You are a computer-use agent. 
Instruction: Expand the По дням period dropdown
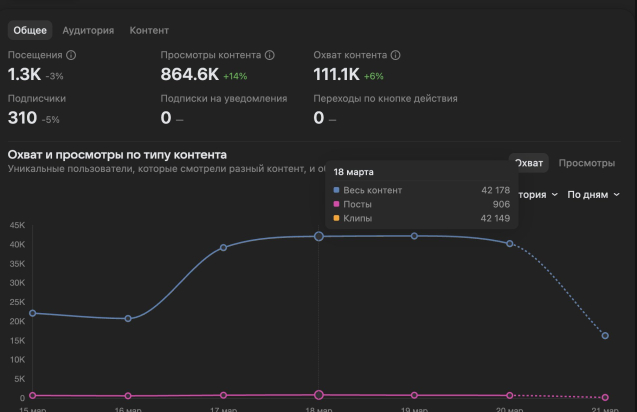click(593, 195)
